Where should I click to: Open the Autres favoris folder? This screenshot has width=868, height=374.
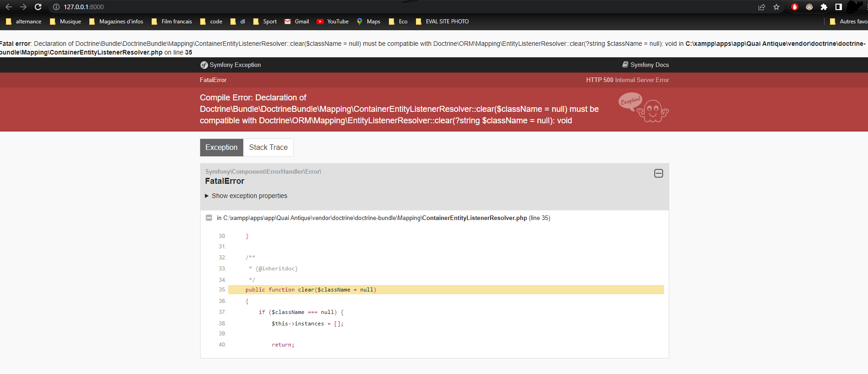pos(848,22)
